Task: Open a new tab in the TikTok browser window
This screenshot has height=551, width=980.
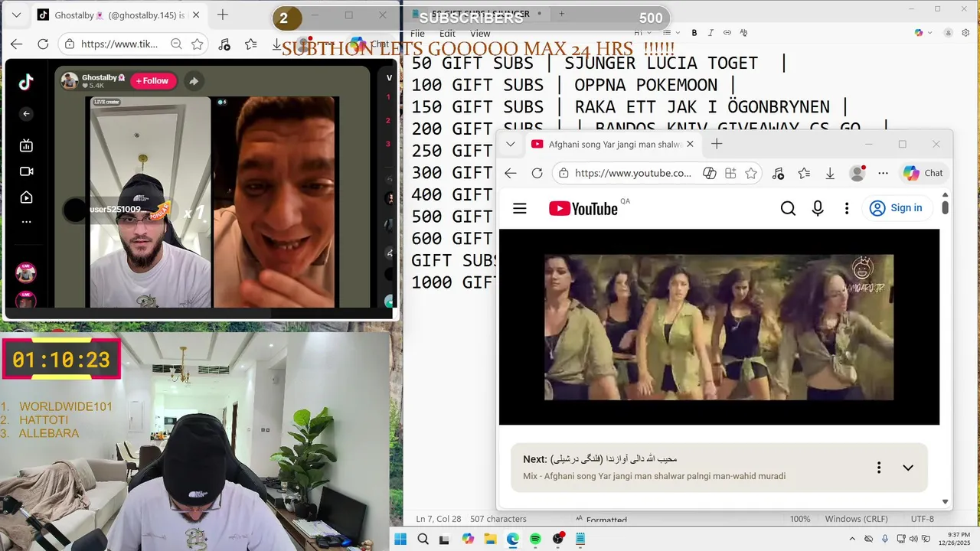Action: click(222, 15)
